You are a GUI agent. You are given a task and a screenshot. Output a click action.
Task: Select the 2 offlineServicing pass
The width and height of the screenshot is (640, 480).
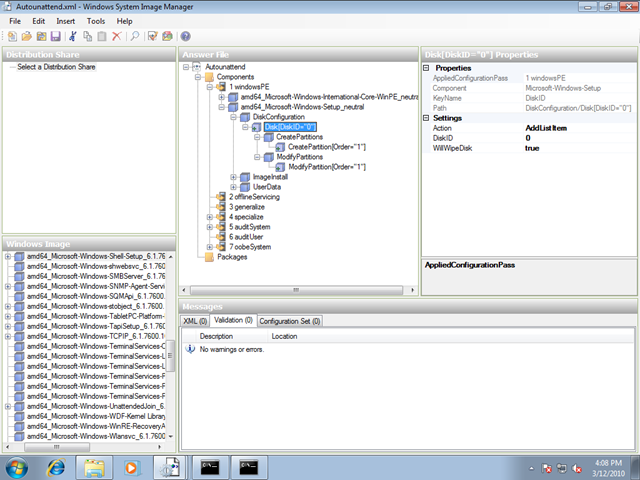click(x=254, y=197)
